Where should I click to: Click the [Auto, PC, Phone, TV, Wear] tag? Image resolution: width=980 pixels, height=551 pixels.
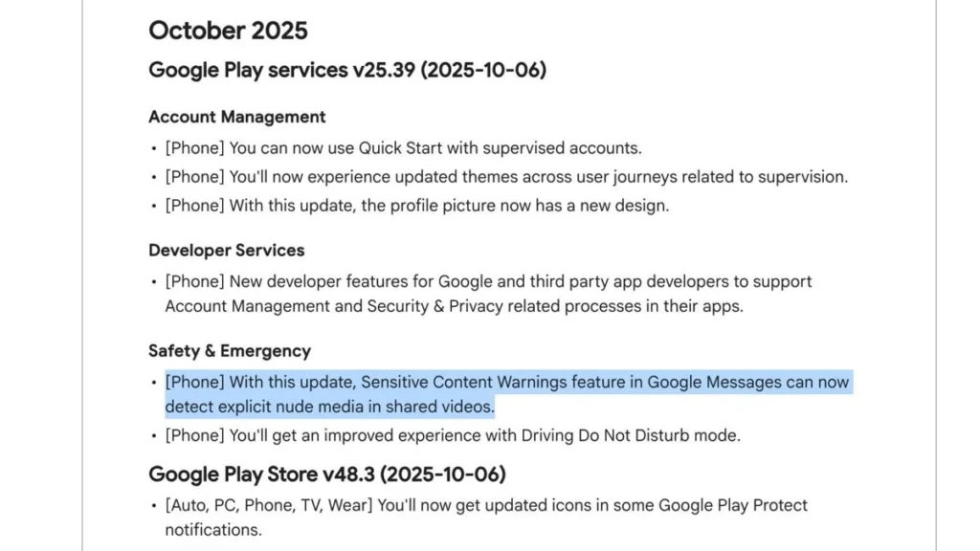point(268,505)
